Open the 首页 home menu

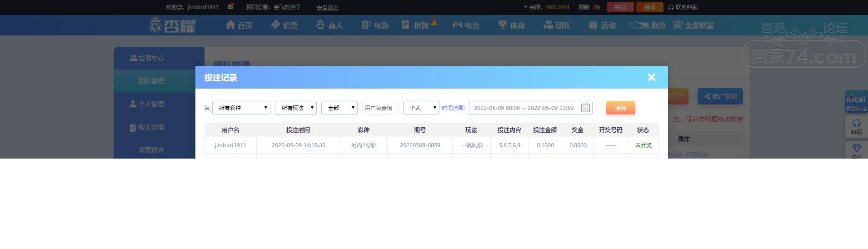point(239,25)
